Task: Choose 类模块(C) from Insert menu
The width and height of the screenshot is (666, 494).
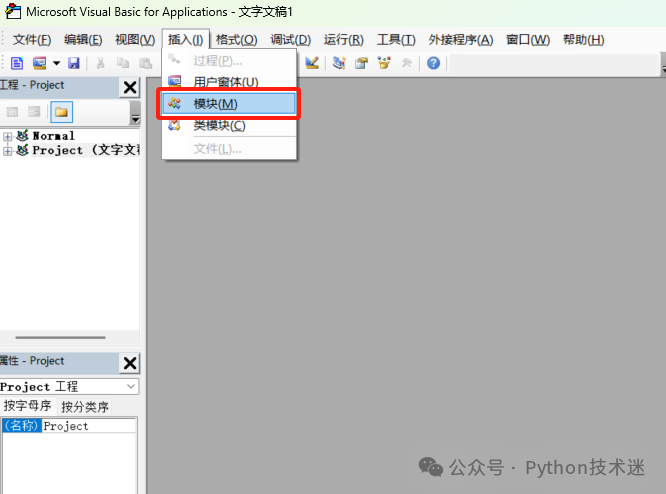Action: coord(229,126)
